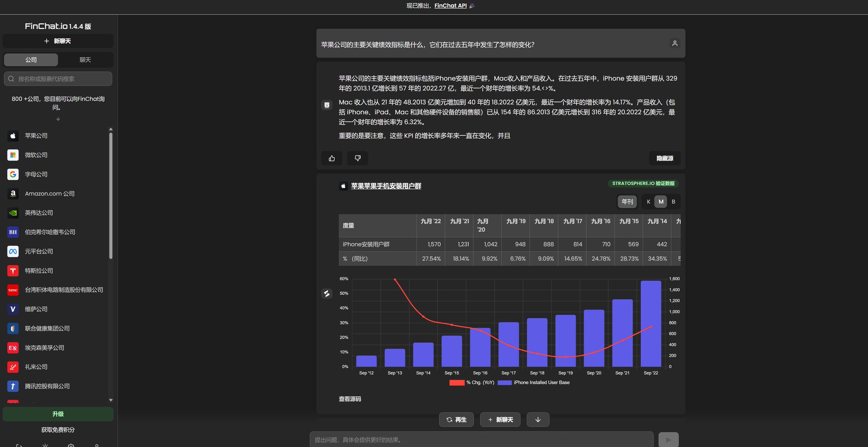Screen dimensions: 868x447
Task: Click the Sep '21 bar in the chart
Action: (x=622, y=333)
